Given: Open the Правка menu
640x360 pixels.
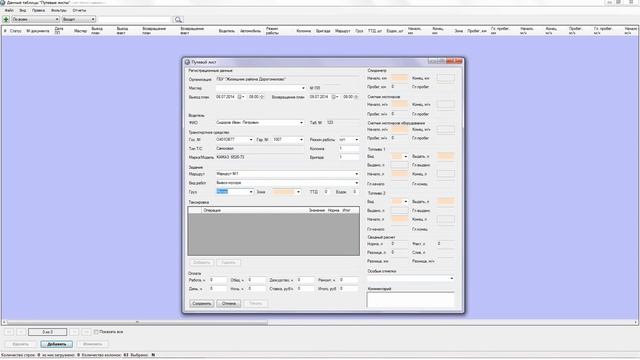Looking at the screenshot, I should pyautogui.click(x=38, y=10).
